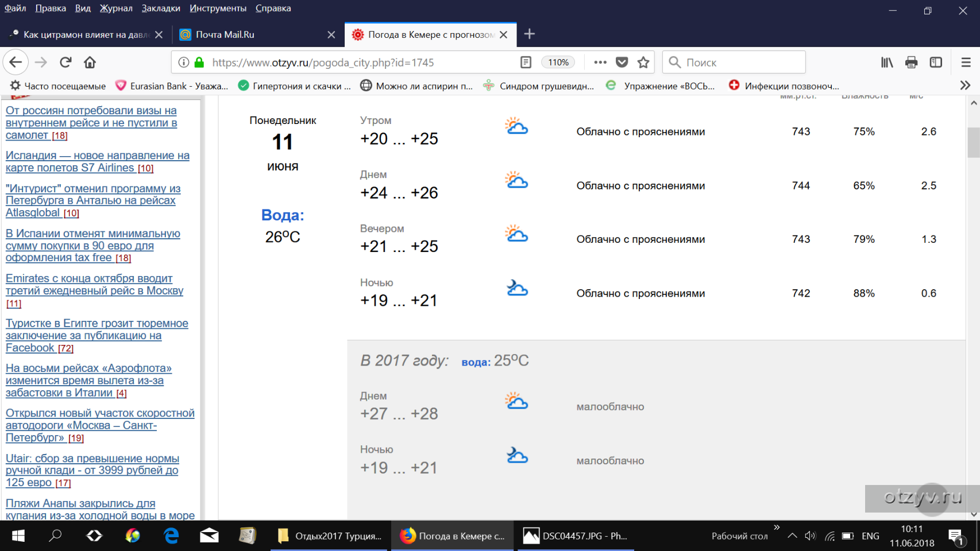Switch to DSC04457.JPG photo window

pyautogui.click(x=576, y=536)
